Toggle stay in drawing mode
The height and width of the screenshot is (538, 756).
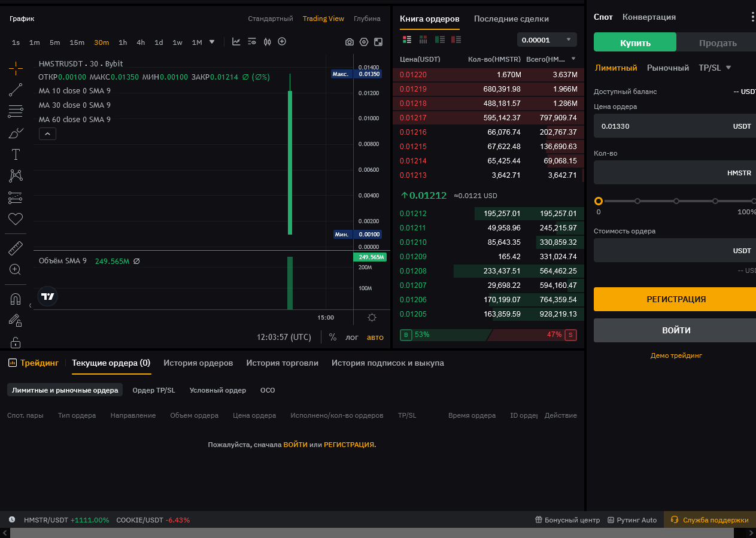tap(16, 321)
